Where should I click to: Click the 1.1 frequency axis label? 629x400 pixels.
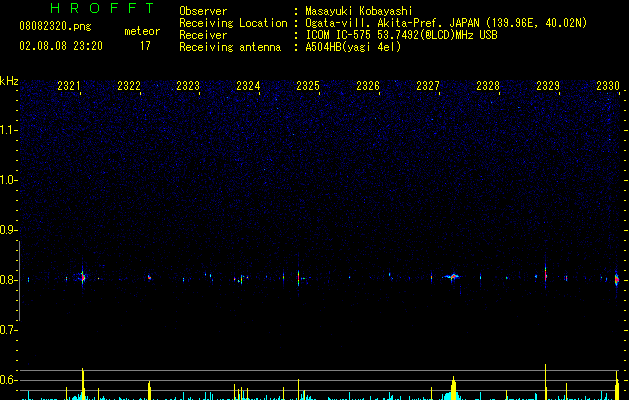click(x=9, y=130)
